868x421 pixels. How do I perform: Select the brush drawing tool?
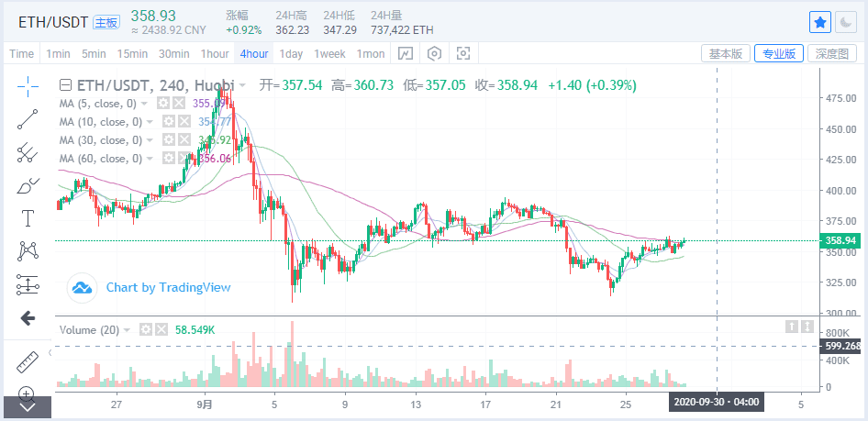[28, 186]
